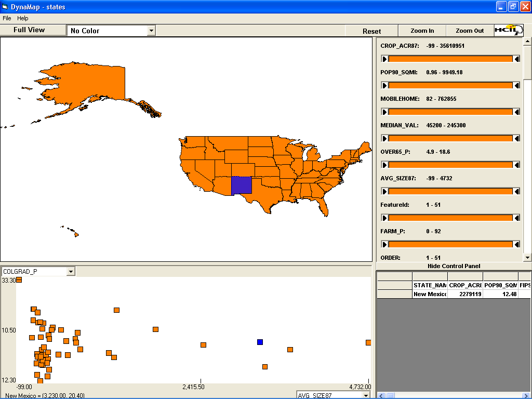The image size is (532, 399).
Task: Click the orange FARM_P slider bar
Action: coord(450,244)
